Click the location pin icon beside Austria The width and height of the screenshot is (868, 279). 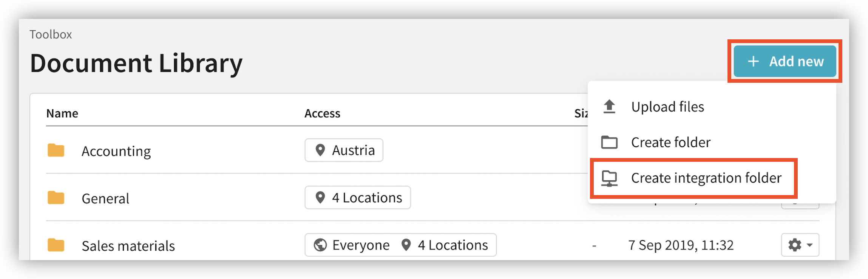pyautogui.click(x=320, y=150)
